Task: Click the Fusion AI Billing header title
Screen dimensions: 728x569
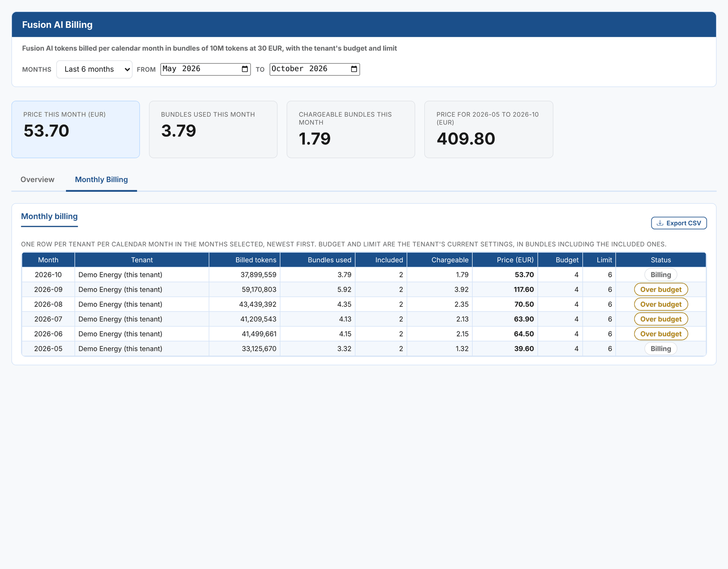Action: pyautogui.click(x=57, y=25)
